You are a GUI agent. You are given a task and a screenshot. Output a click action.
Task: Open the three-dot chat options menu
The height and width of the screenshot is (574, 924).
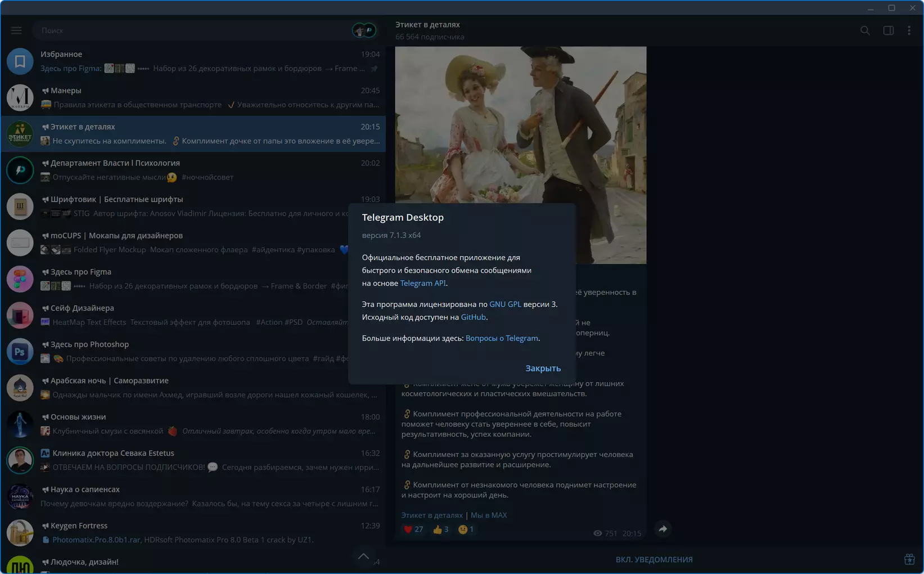coord(909,30)
